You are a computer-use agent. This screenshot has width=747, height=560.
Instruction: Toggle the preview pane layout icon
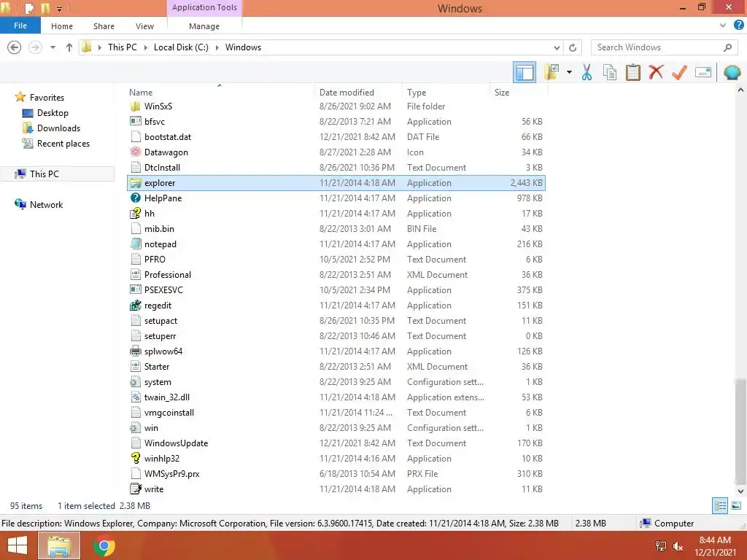pyautogui.click(x=525, y=72)
